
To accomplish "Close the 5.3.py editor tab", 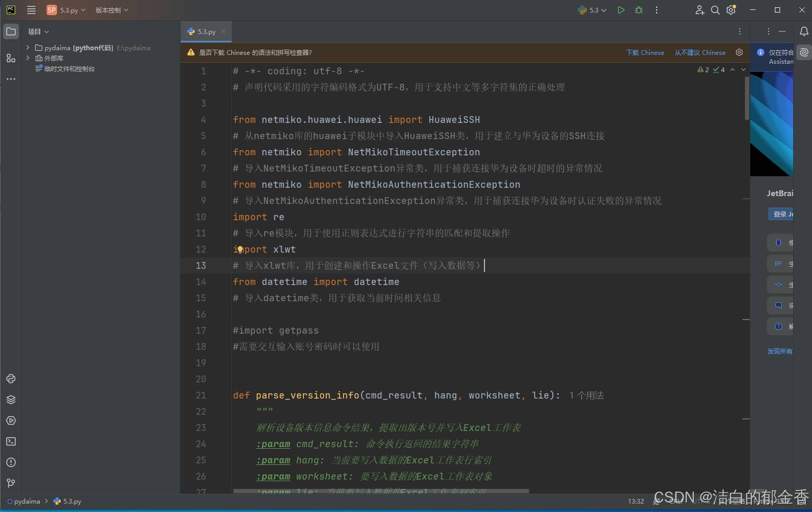I will pyautogui.click(x=223, y=31).
